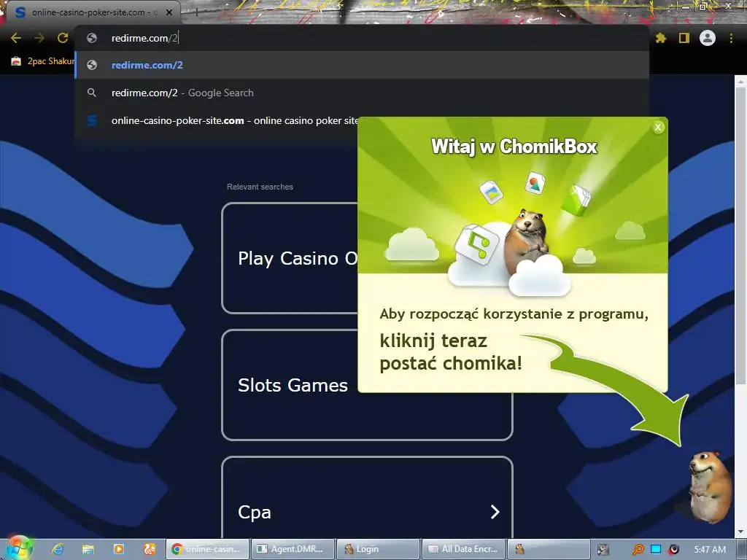Click the scrollbar up arrow
Viewport: 747px width, 560px height.
tap(740, 82)
